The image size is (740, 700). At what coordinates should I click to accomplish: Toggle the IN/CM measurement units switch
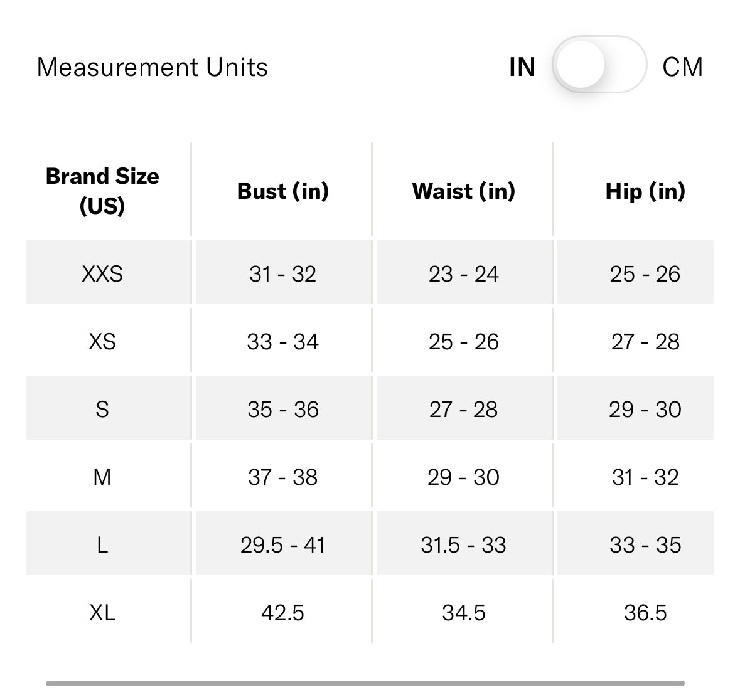(599, 65)
